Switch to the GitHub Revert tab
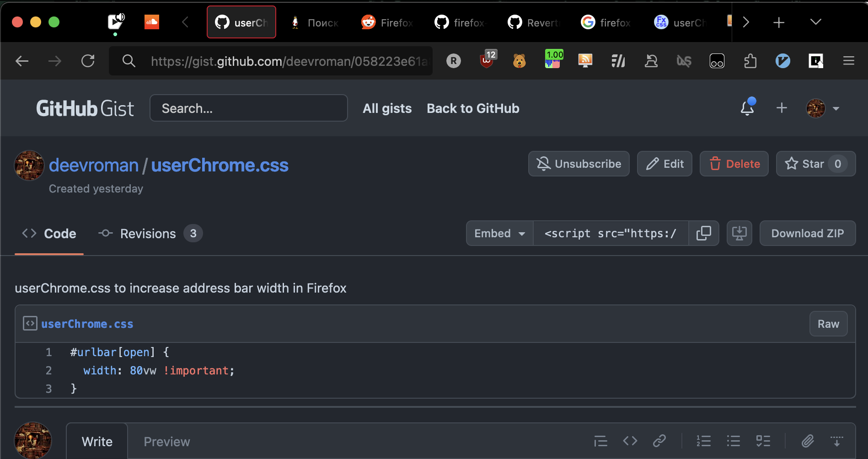Viewport: 868px width, 459px height. [x=534, y=22]
